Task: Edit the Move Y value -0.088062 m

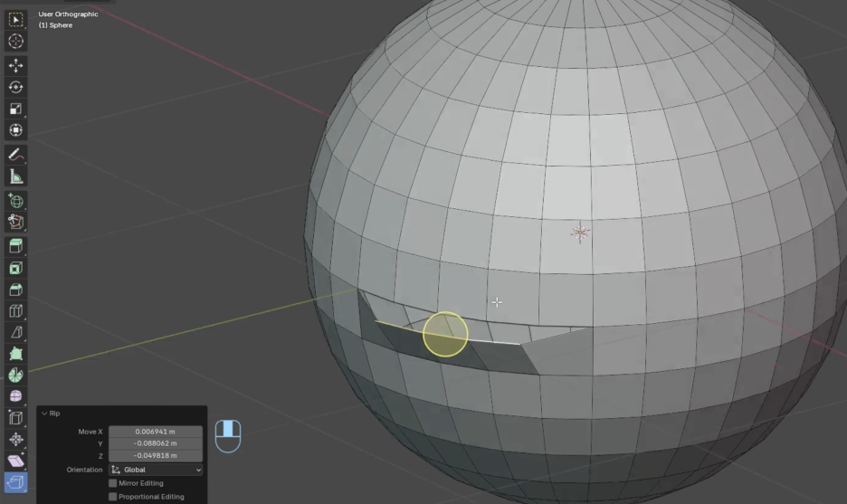Action: (x=156, y=443)
